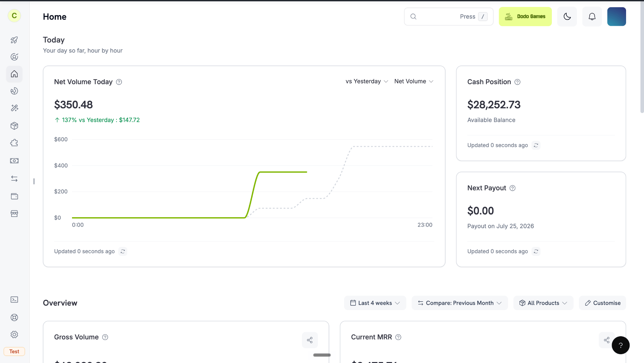Click the Dodo Games business switcher
The image size is (644, 363).
[x=525, y=17]
